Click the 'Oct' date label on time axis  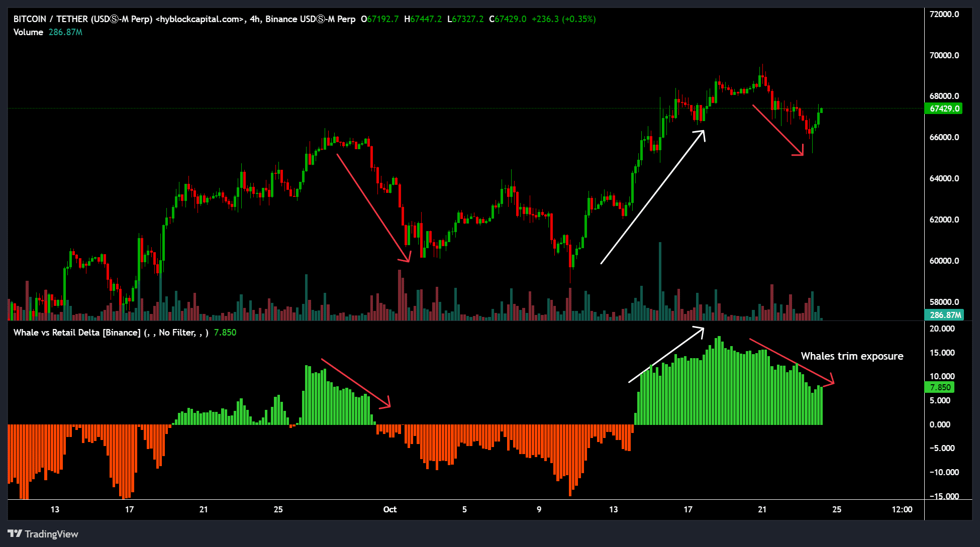point(390,509)
